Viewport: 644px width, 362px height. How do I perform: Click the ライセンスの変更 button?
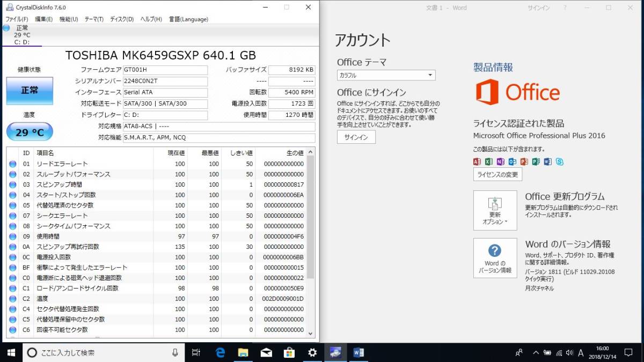pyautogui.click(x=497, y=174)
